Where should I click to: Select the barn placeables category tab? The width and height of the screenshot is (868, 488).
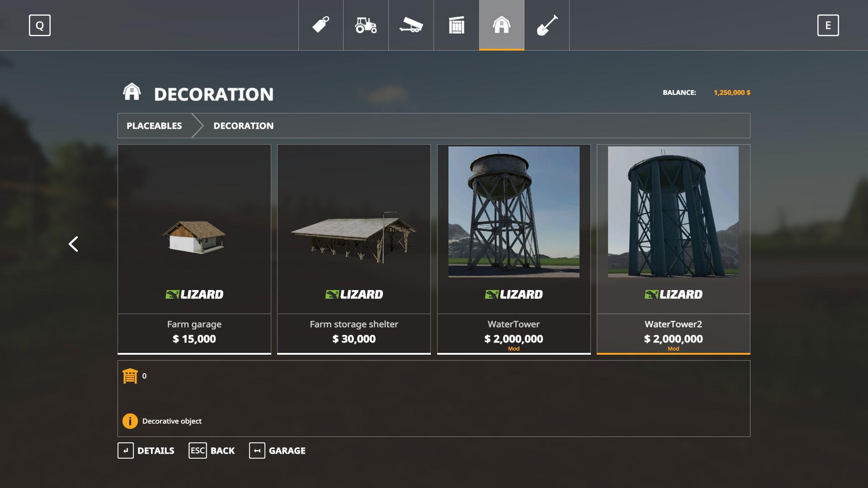click(x=501, y=25)
